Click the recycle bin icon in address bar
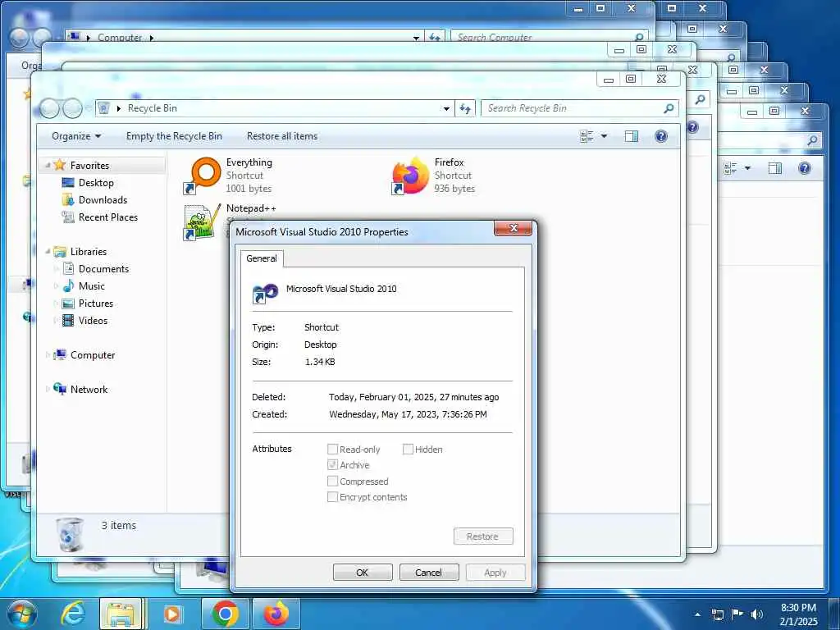This screenshot has width=840, height=630. [x=104, y=108]
